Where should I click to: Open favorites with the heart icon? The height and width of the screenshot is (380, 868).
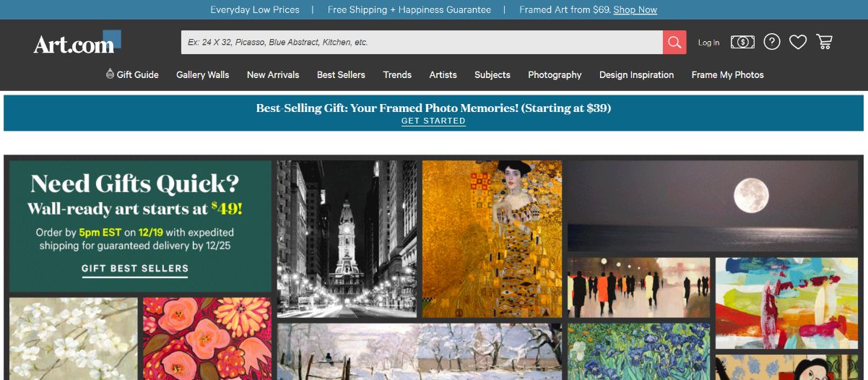click(x=797, y=42)
